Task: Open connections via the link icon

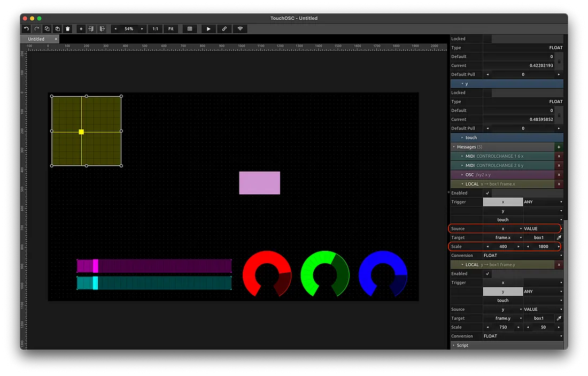Action: click(x=225, y=29)
